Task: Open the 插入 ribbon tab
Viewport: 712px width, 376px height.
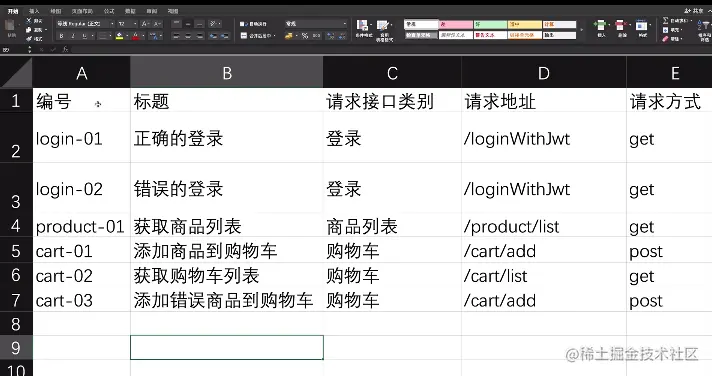Action: pyautogui.click(x=34, y=11)
